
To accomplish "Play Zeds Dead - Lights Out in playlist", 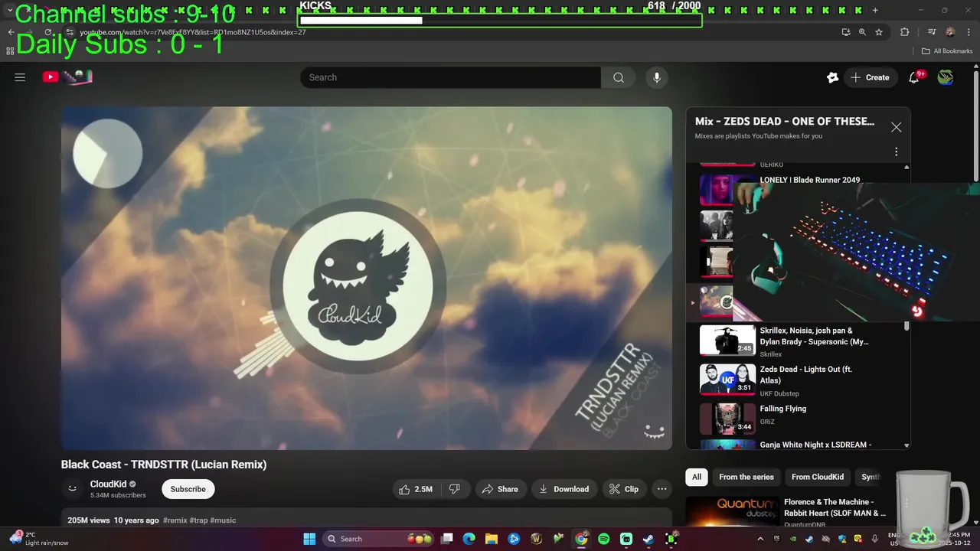I will [727, 379].
